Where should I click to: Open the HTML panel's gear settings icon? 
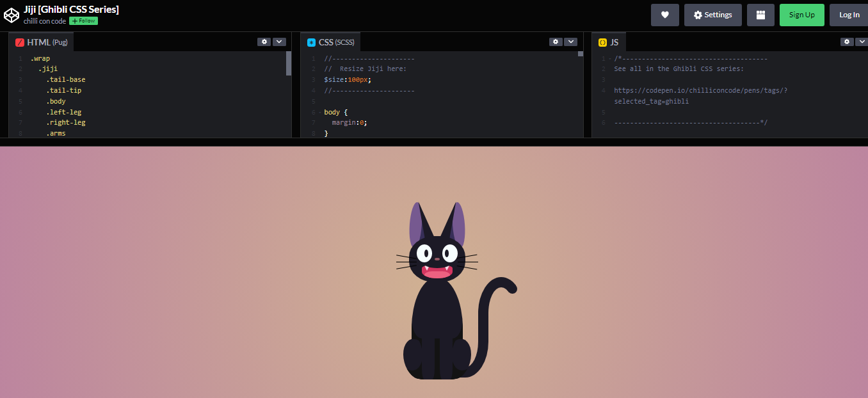click(x=264, y=41)
